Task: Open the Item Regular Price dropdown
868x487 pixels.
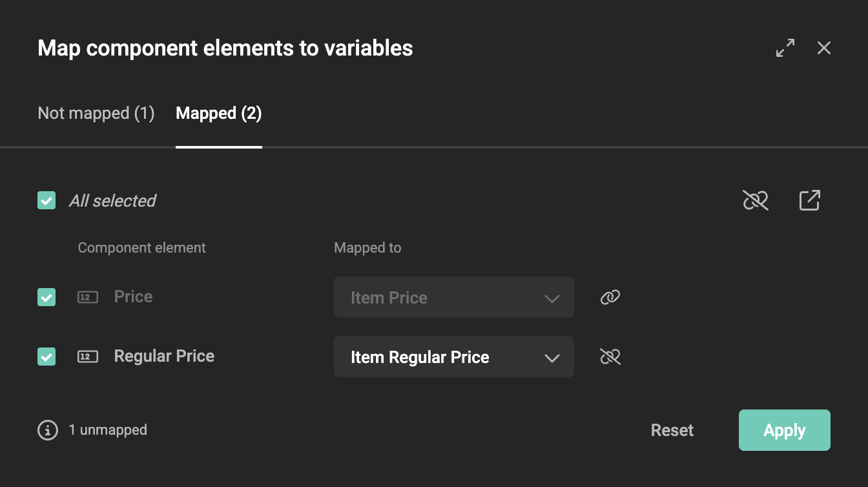Action: 453,357
